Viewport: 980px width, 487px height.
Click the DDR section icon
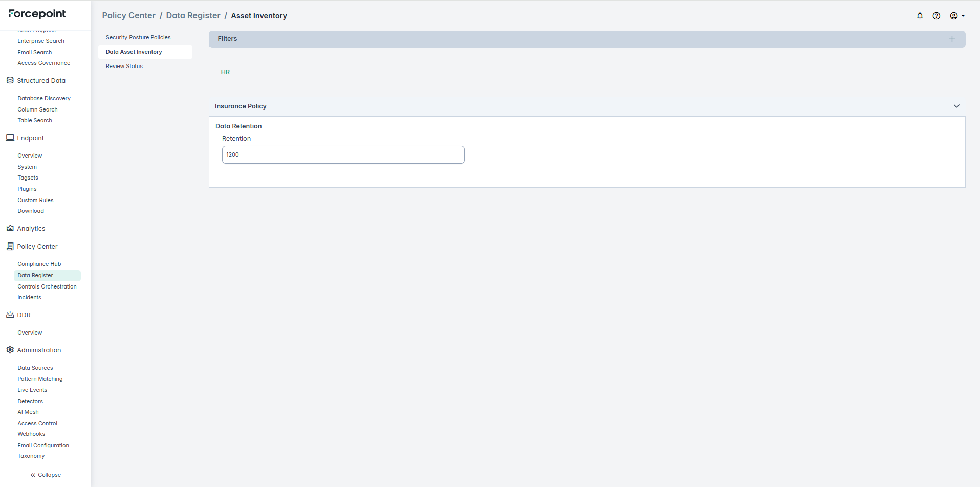pyautogui.click(x=10, y=315)
